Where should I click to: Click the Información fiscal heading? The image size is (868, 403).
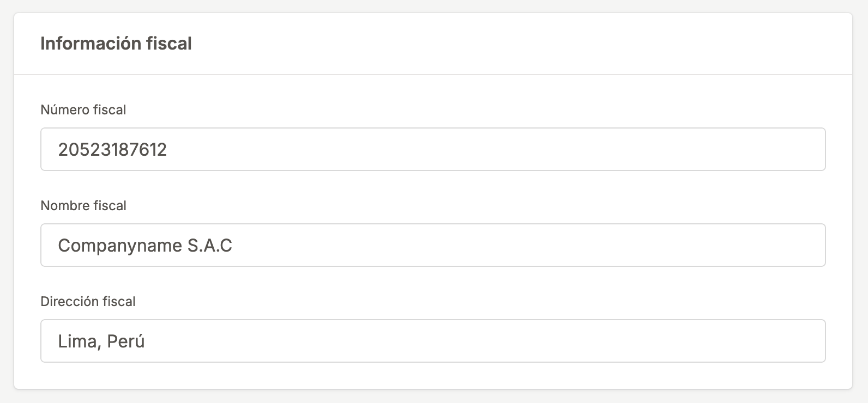point(116,44)
